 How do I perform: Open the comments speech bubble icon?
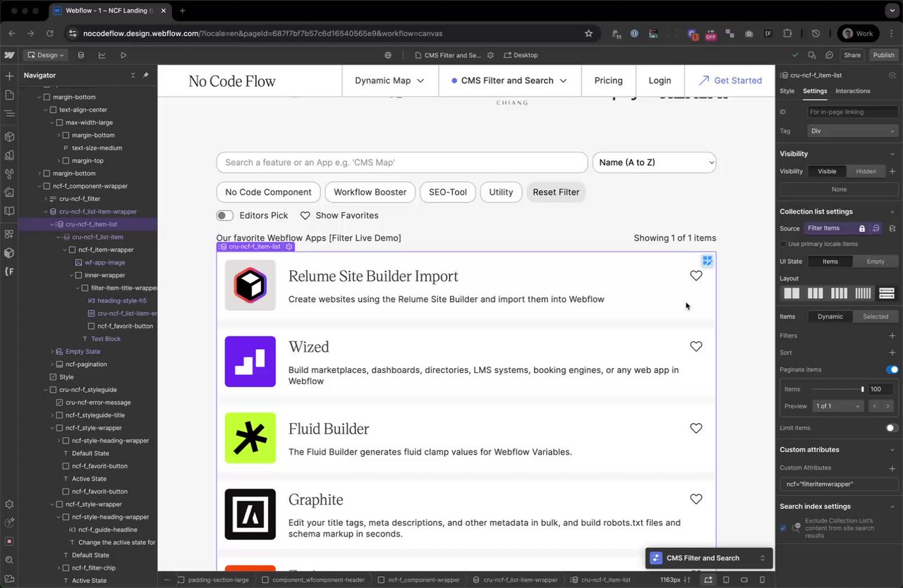point(829,55)
